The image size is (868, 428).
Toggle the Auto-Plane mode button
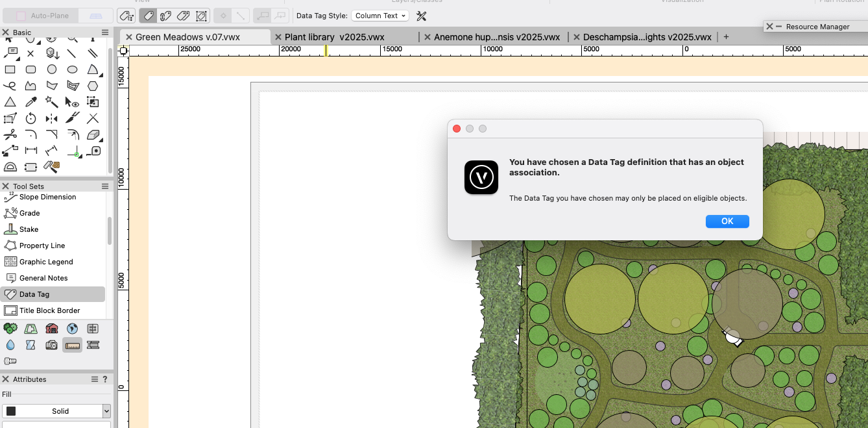42,16
